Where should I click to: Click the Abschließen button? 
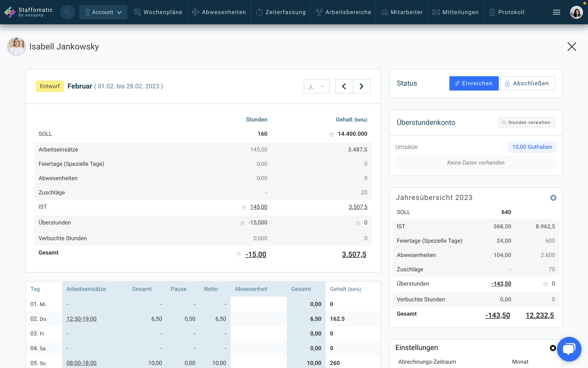point(528,83)
